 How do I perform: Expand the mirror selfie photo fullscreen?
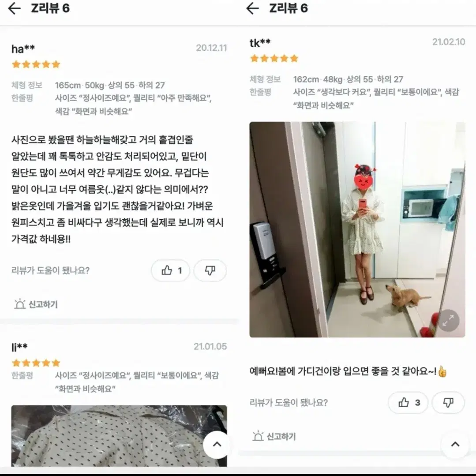[x=448, y=321]
